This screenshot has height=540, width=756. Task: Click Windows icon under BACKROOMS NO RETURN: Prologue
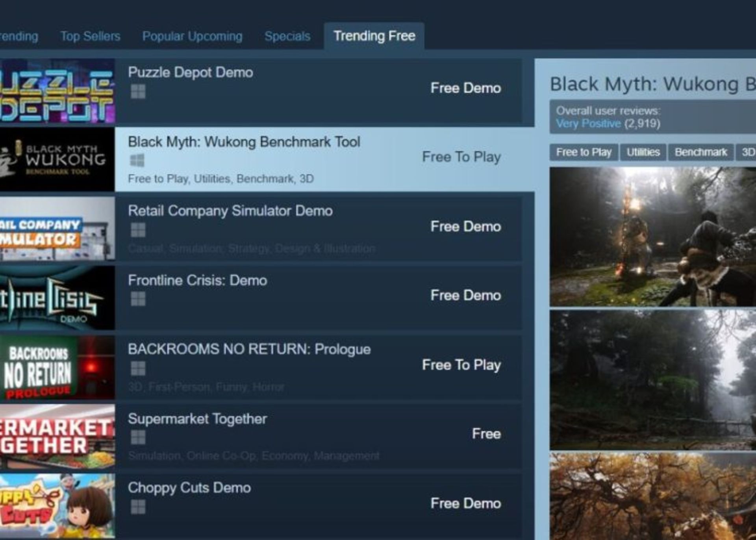click(x=138, y=368)
